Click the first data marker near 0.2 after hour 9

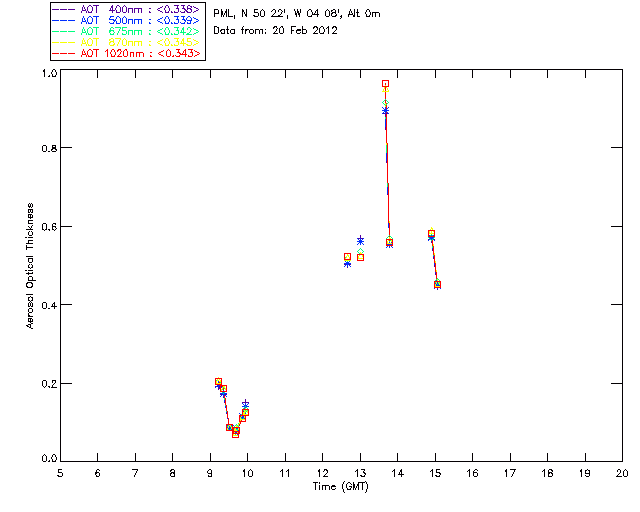tap(218, 382)
